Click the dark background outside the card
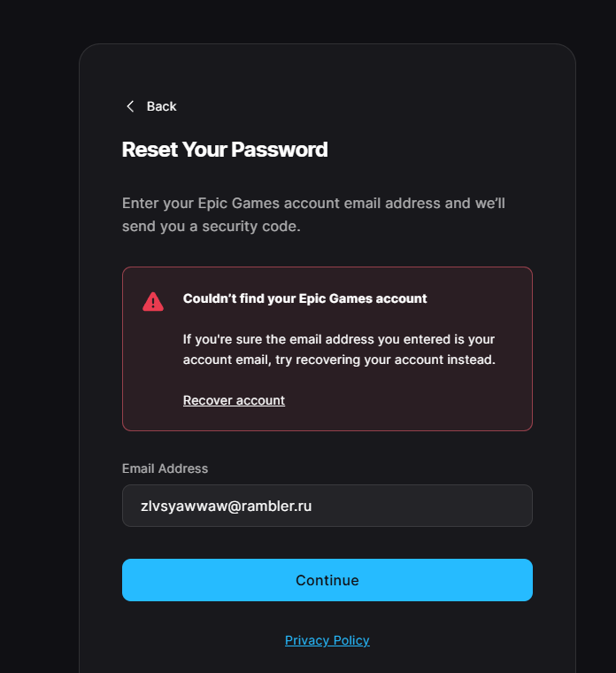 [39, 344]
